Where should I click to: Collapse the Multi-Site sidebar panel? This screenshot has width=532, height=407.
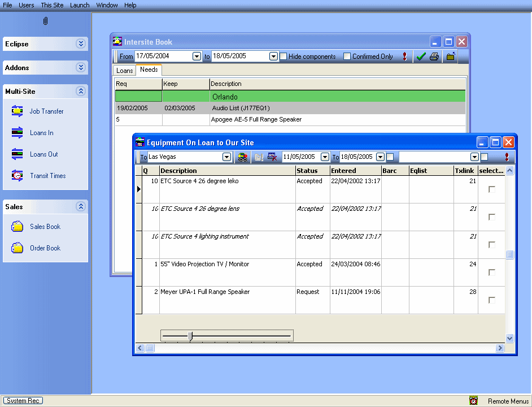tap(80, 91)
